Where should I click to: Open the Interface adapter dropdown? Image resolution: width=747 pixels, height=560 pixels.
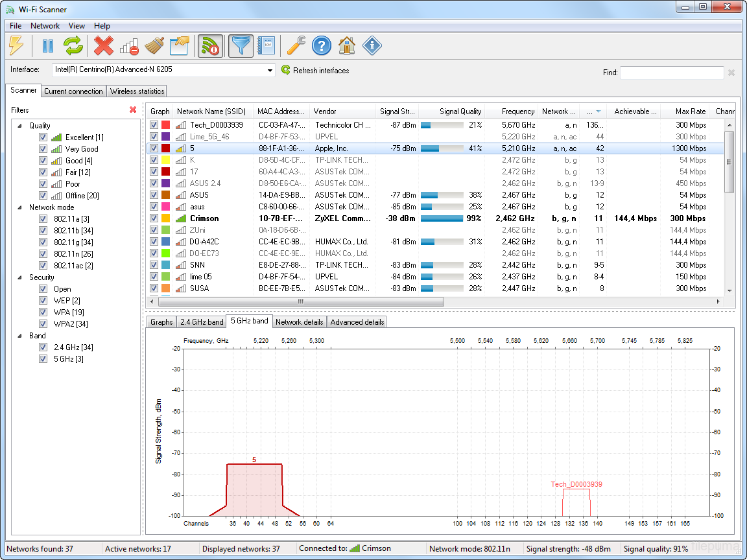[x=270, y=70]
